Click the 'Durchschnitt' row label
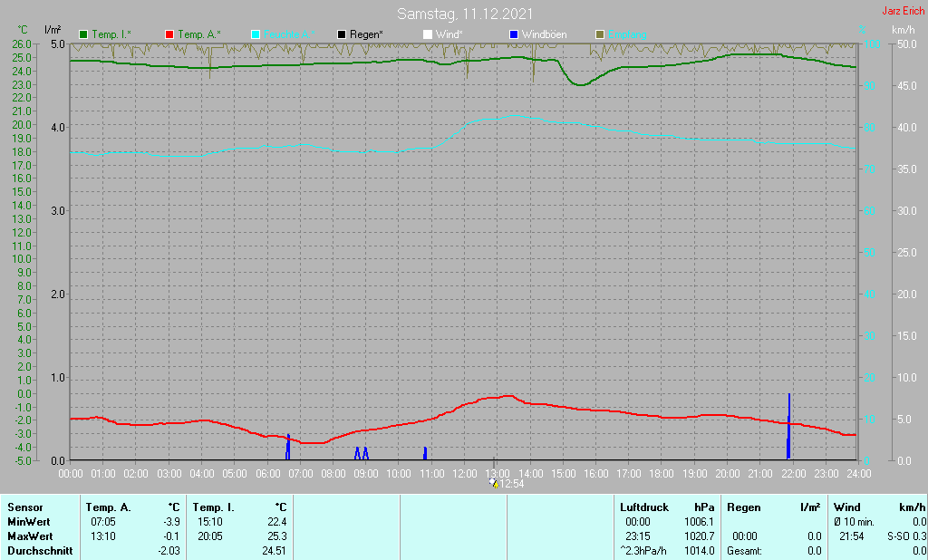 pyautogui.click(x=40, y=551)
